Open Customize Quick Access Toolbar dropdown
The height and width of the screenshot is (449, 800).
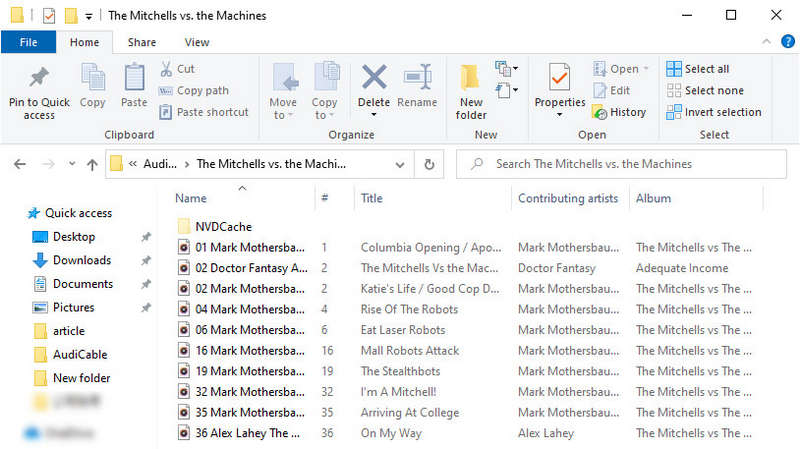(x=89, y=16)
